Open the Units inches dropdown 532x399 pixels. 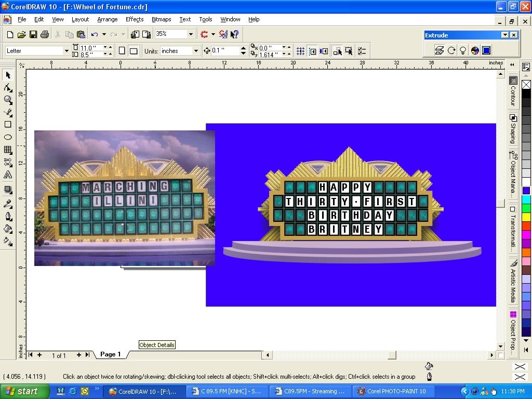(196, 51)
